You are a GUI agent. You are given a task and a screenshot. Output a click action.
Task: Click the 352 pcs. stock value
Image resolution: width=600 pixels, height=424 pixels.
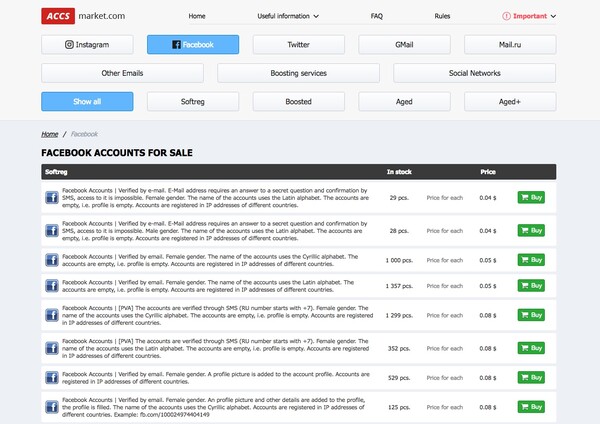coord(399,348)
